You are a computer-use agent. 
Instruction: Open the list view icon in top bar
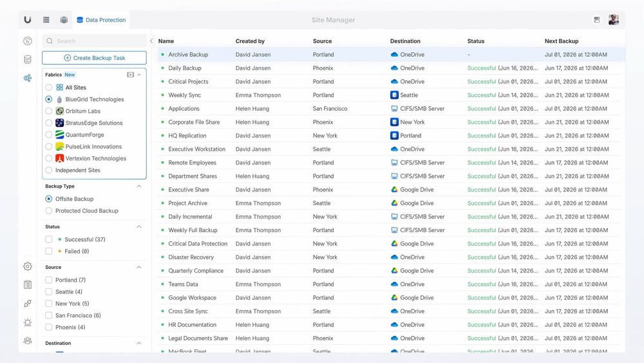point(46,20)
